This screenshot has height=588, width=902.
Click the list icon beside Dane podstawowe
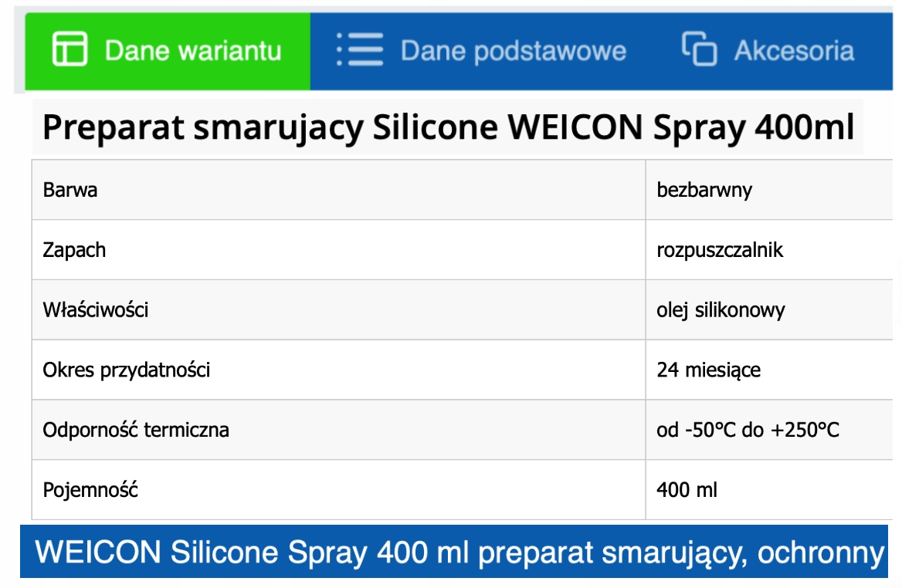360,49
